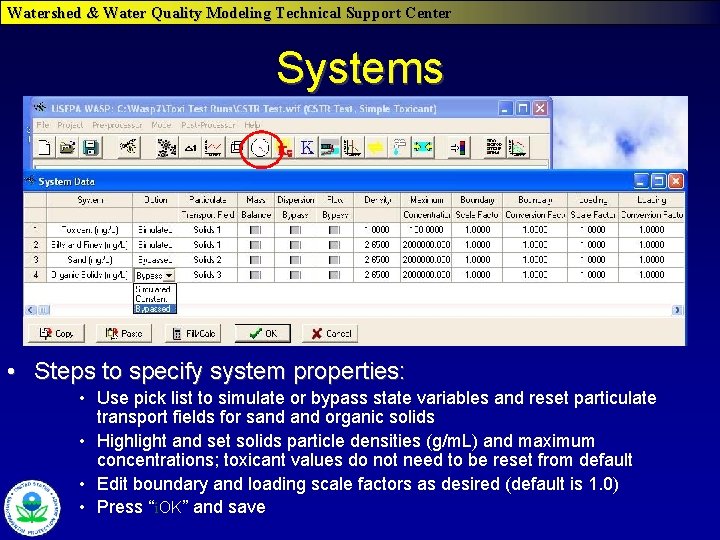Toggle Mass Balance for Toxicant row

click(x=255, y=230)
